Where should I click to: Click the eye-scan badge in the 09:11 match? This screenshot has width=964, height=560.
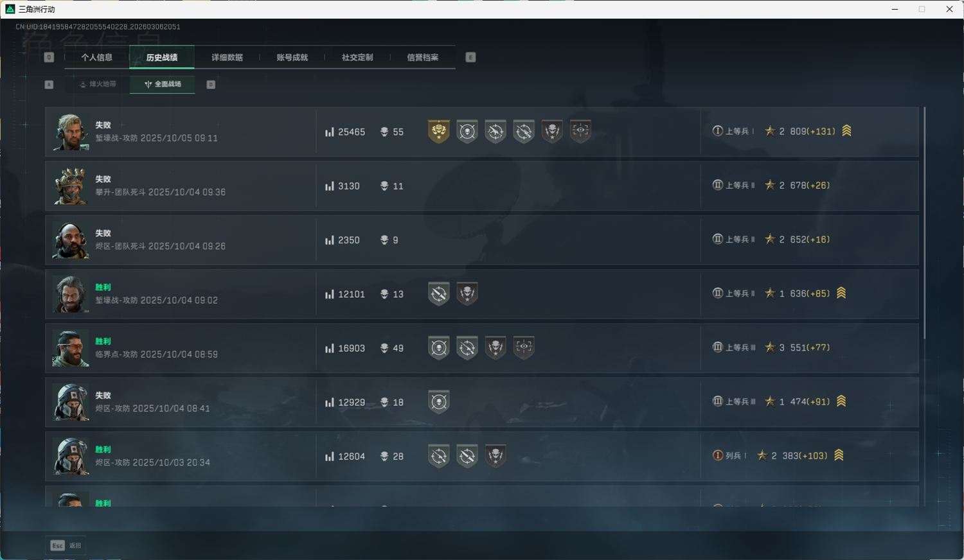click(580, 132)
